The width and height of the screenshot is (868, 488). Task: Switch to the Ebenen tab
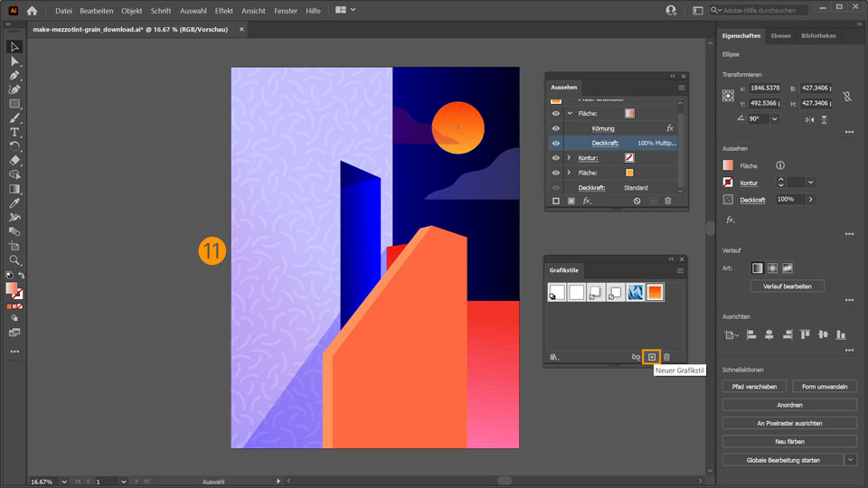pos(780,36)
